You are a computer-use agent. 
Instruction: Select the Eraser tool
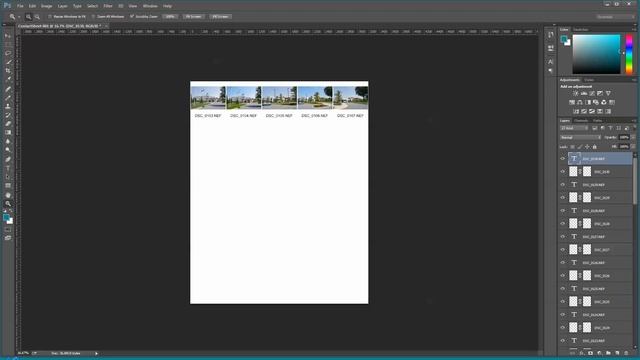(8, 124)
